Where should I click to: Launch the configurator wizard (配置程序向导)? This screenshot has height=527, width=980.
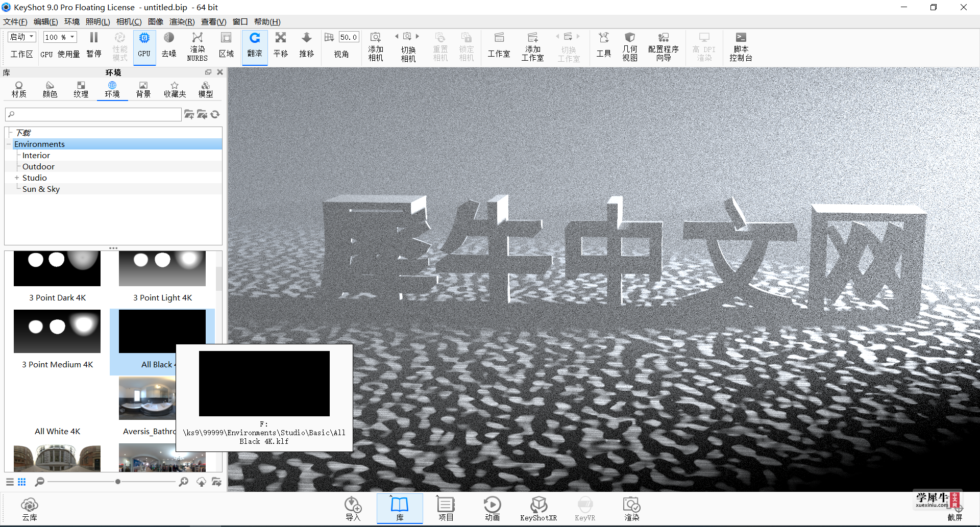click(x=663, y=46)
